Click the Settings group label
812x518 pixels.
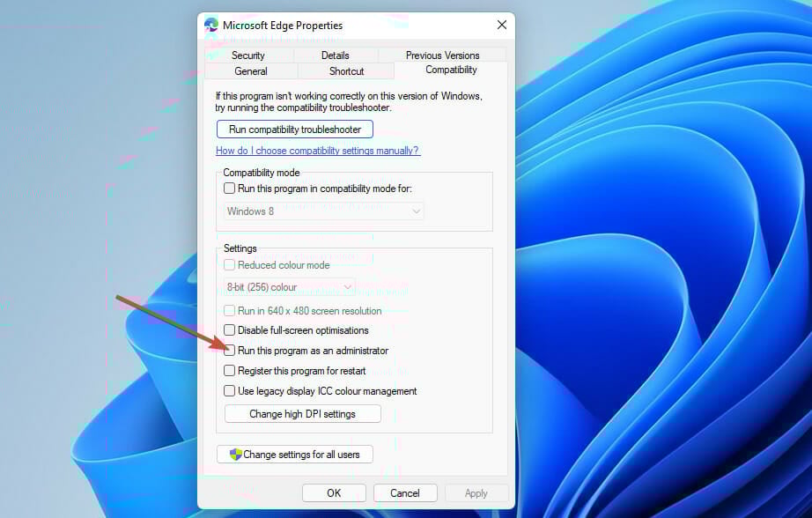tap(240, 248)
